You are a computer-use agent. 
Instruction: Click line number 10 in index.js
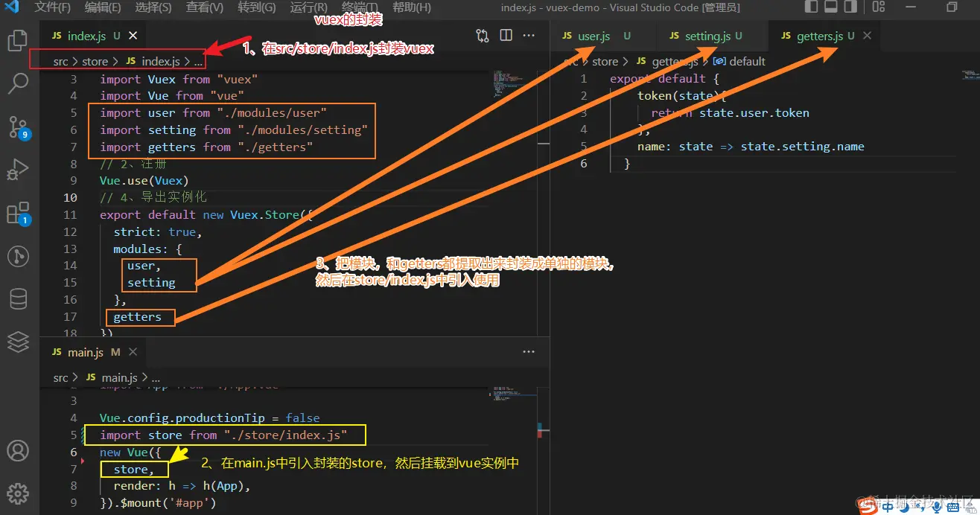[70, 197]
